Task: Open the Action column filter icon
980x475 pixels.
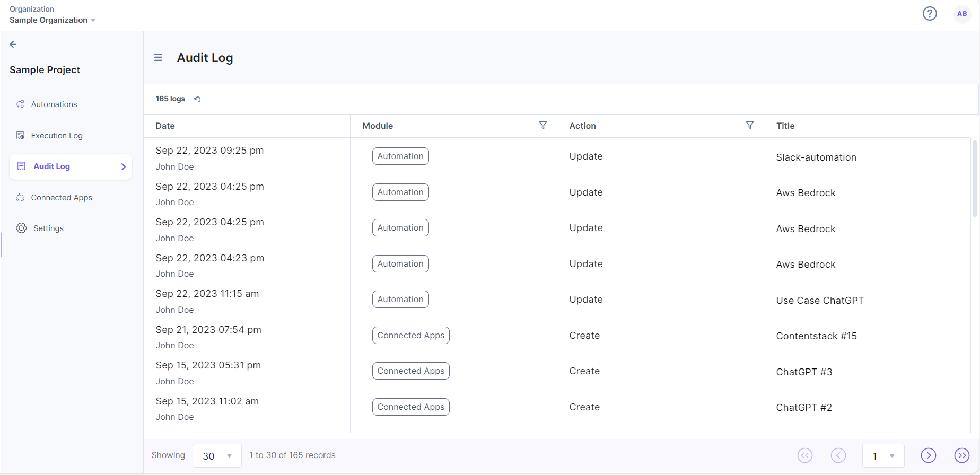Action: coord(750,125)
